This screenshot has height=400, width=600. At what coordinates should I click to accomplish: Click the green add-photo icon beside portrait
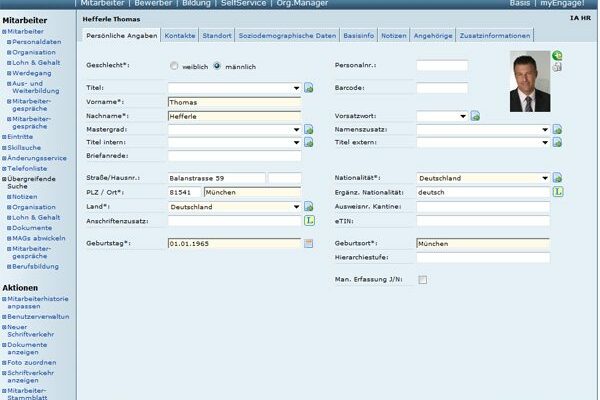point(557,56)
